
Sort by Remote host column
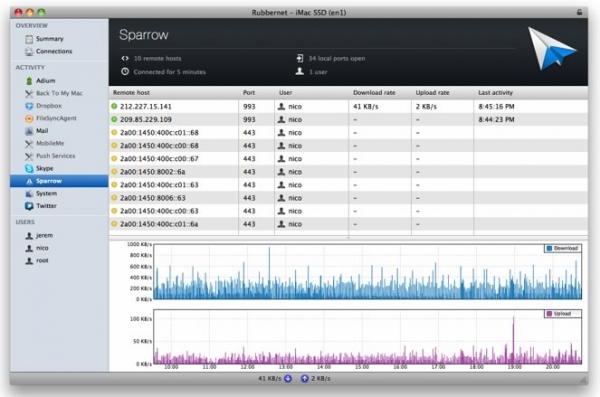tap(174, 93)
